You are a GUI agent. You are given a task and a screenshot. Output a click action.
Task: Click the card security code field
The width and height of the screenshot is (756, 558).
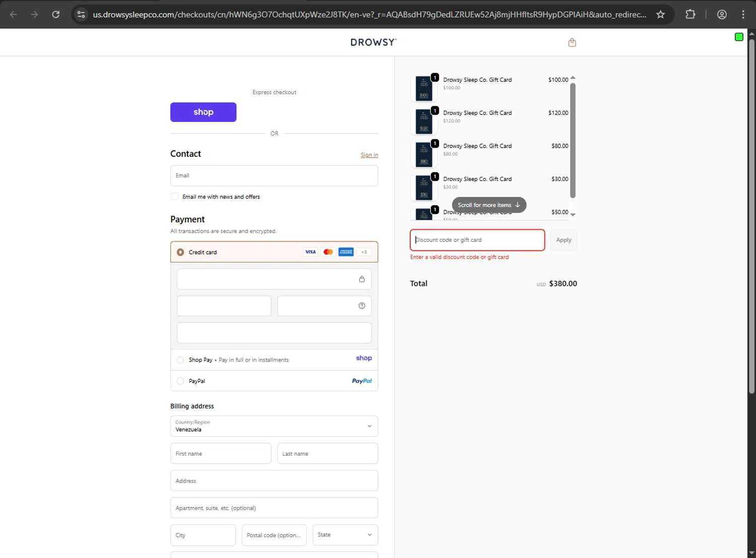click(324, 306)
